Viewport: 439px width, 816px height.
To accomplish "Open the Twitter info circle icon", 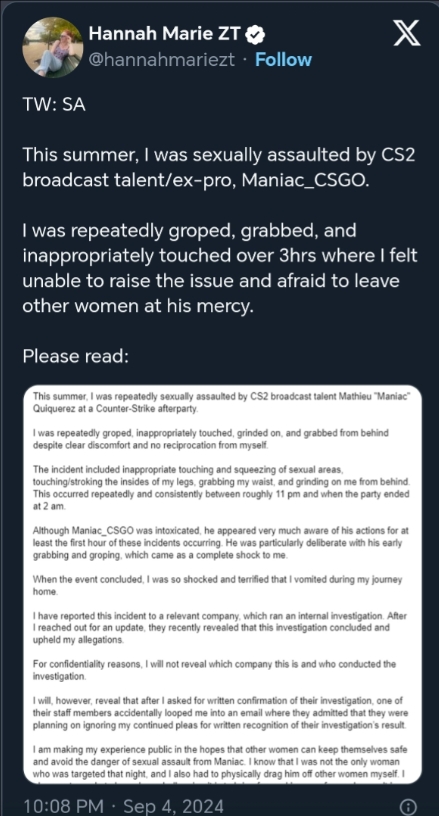I will point(409,807).
